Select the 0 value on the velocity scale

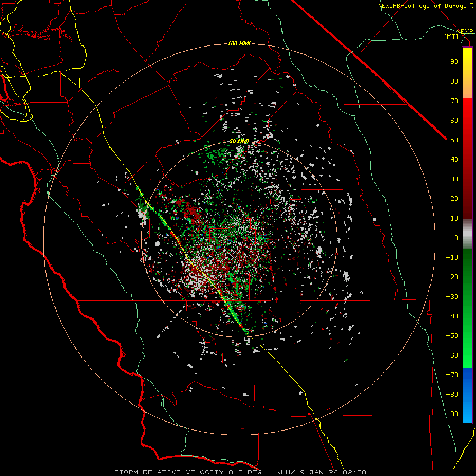point(456,237)
